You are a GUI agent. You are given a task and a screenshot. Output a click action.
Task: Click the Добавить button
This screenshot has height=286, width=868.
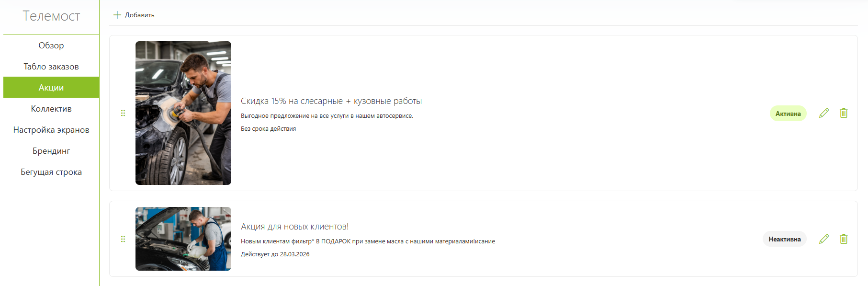(134, 15)
